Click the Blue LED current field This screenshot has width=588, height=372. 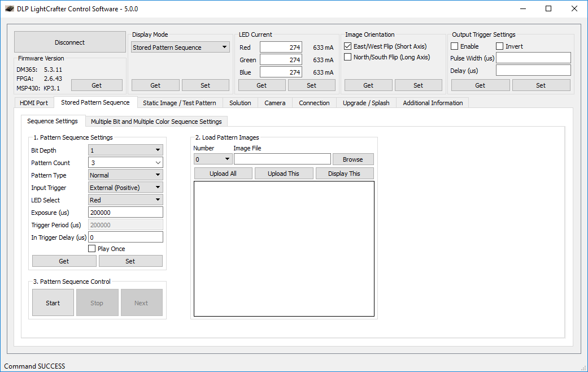281,72
